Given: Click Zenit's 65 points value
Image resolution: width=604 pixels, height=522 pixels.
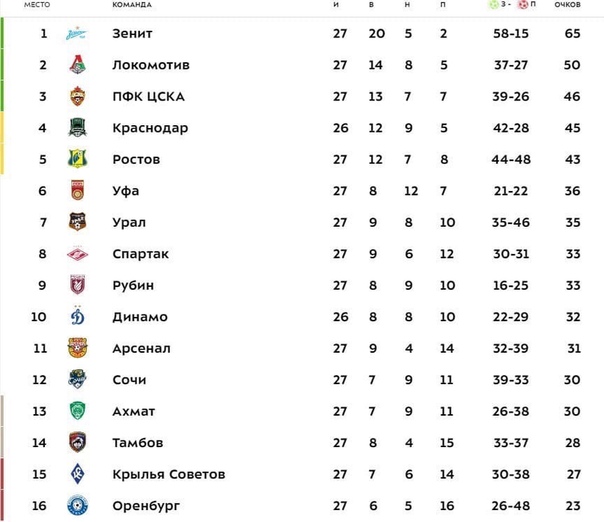Looking at the screenshot, I should pos(572,34).
